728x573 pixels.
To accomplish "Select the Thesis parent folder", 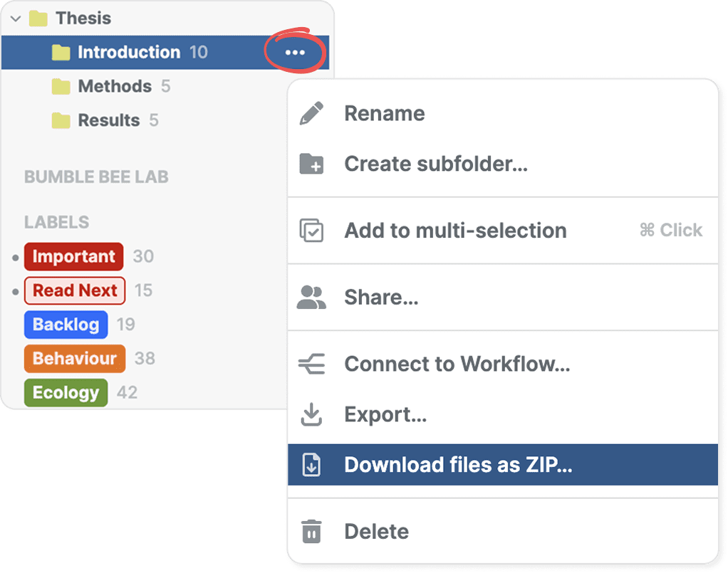I will (83, 18).
